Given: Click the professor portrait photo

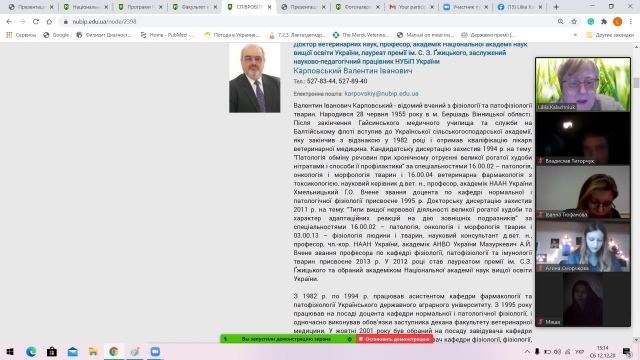Looking at the screenshot, I should coord(255,78).
